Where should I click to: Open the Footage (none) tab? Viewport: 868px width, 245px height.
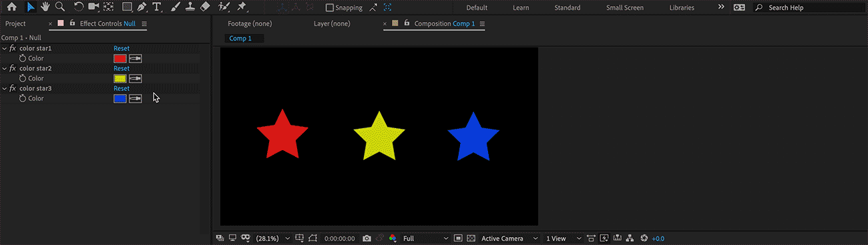pos(250,24)
